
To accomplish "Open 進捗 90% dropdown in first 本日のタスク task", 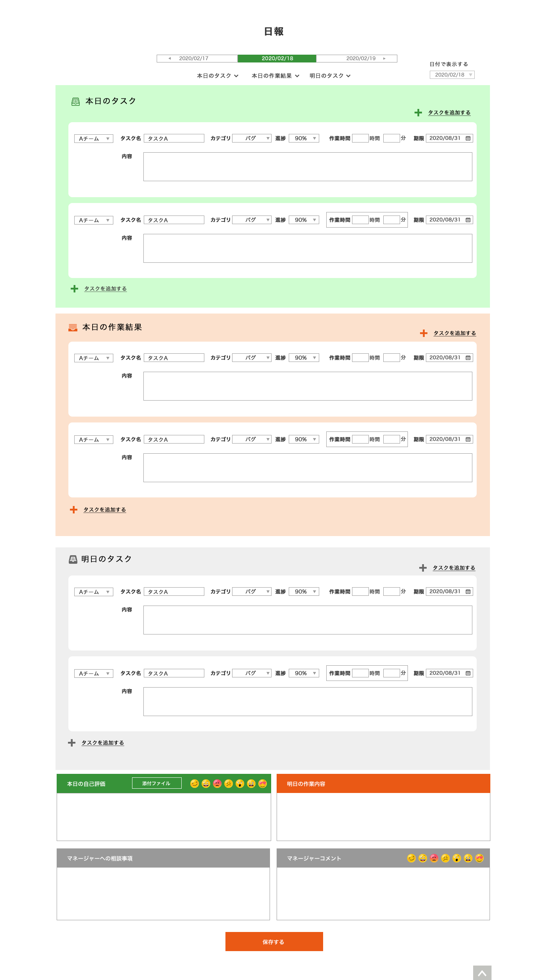I will point(304,138).
